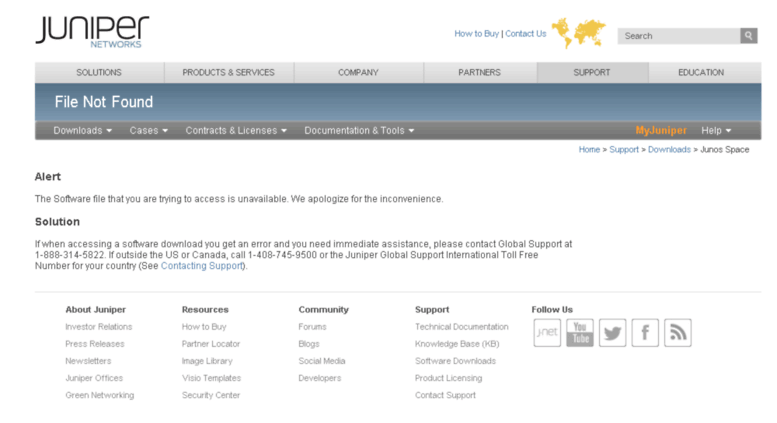Open the YouTube follow icon

click(x=580, y=332)
